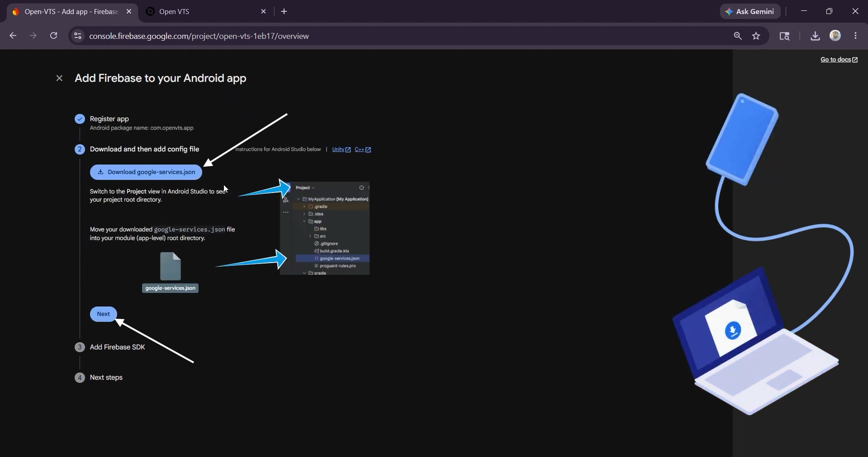Open the Chrome three-dot menu
This screenshot has height=457, width=868.
(855, 36)
